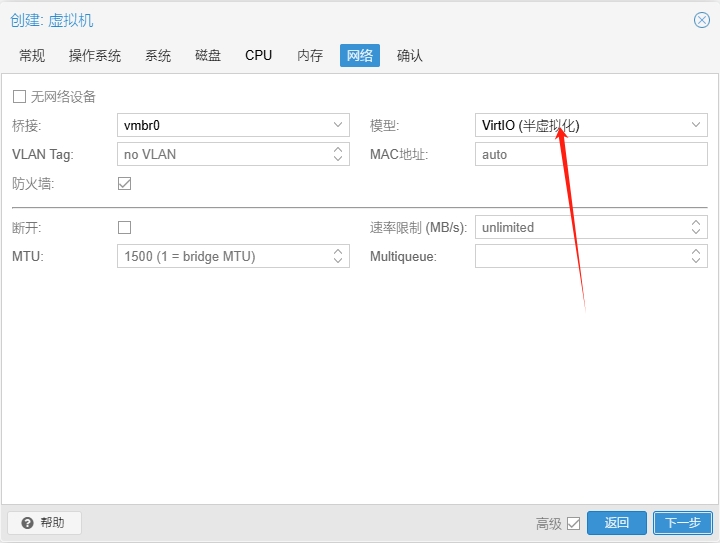The width and height of the screenshot is (720, 543).
Task: Open the 桥接 vmbr0 bridge dropdown
Action: coord(338,125)
